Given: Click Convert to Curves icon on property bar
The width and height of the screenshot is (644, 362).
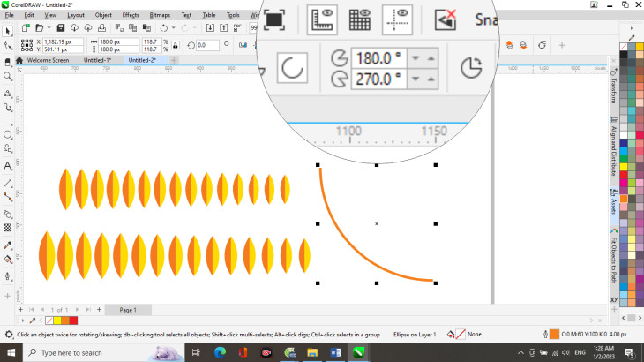Looking at the screenshot, I should [543, 45].
